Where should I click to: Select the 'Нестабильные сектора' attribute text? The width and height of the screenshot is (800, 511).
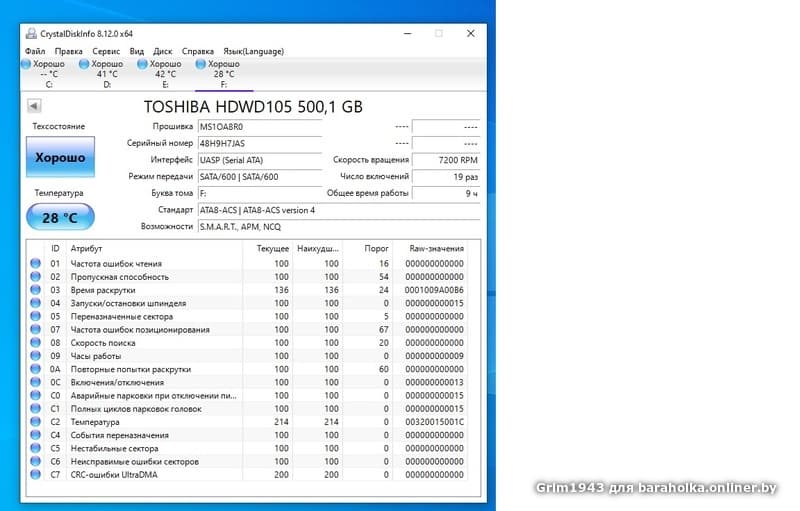(x=114, y=448)
